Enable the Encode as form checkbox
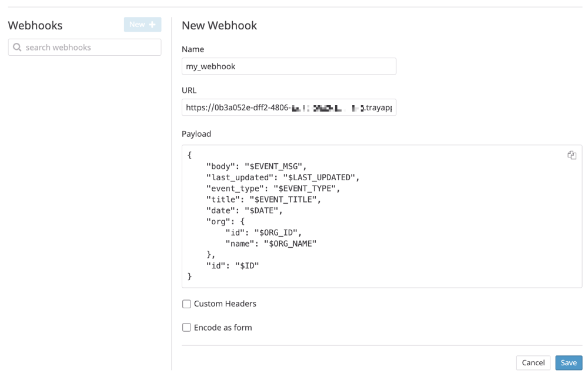This screenshot has height=377, width=588. (186, 327)
